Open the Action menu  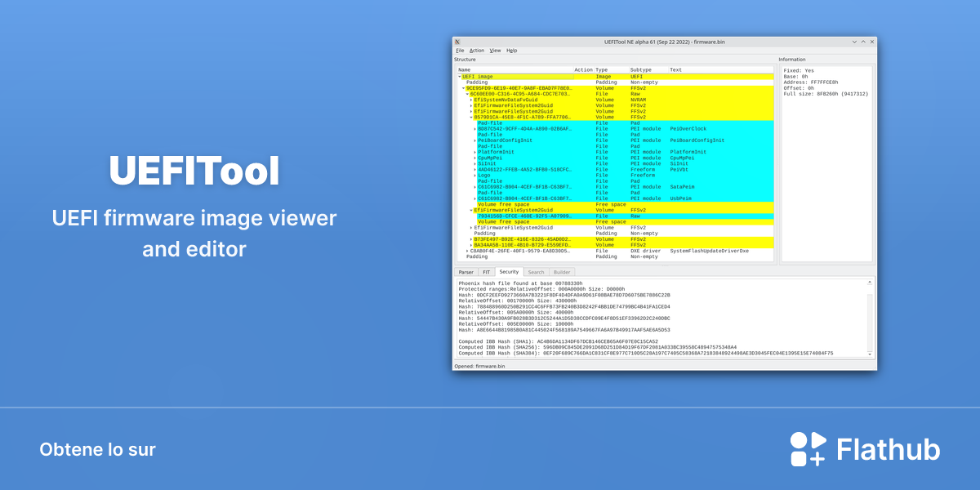pyautogui.click(x=477, y=51)
